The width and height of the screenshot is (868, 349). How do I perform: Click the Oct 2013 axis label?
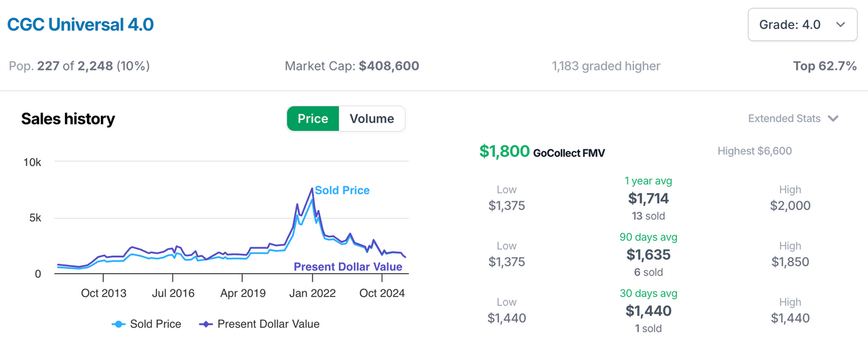pyautogui.click(x=104, y=293)
